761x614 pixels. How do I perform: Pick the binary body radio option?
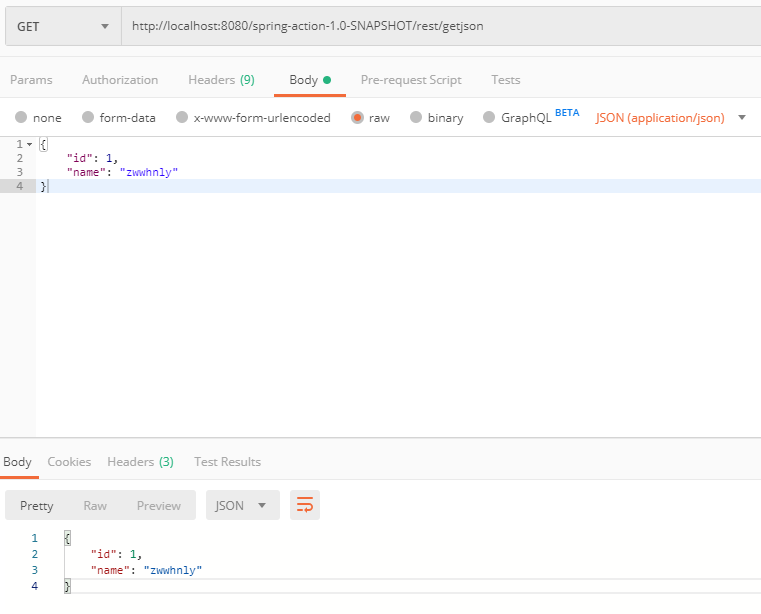coord(417,118)
